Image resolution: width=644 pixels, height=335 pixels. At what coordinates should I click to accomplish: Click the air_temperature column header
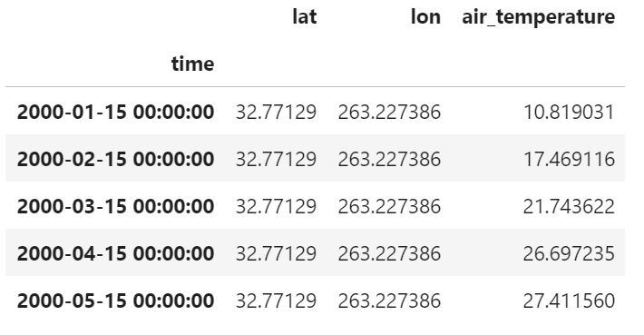tap(539, 17)
